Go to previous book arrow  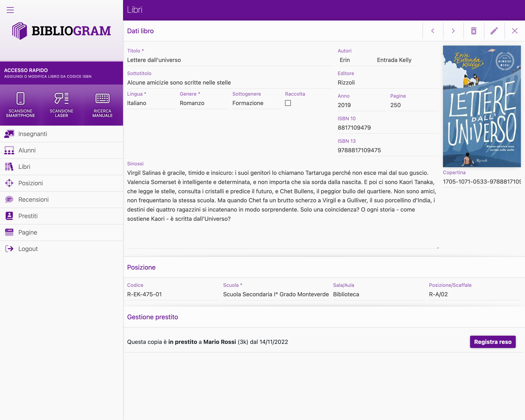tap(433, 31)
